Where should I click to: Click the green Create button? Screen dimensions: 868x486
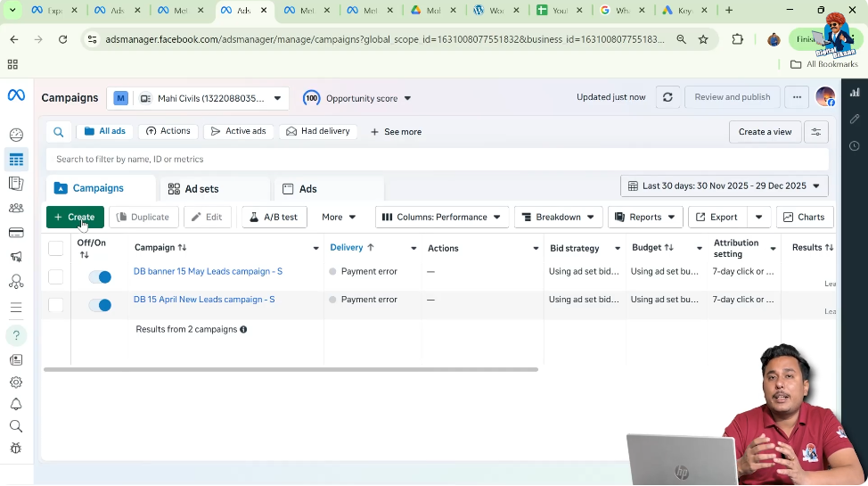click(75, 218)
